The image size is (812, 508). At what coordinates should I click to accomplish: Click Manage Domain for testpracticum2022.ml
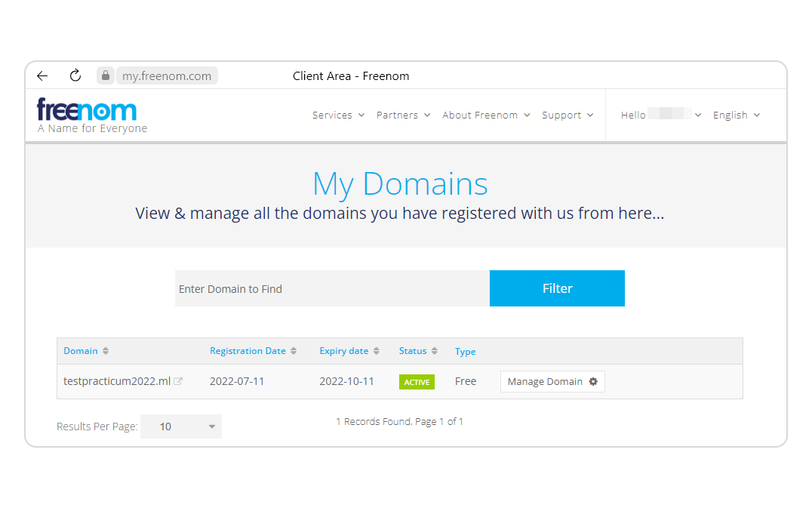tap(552, 382)
